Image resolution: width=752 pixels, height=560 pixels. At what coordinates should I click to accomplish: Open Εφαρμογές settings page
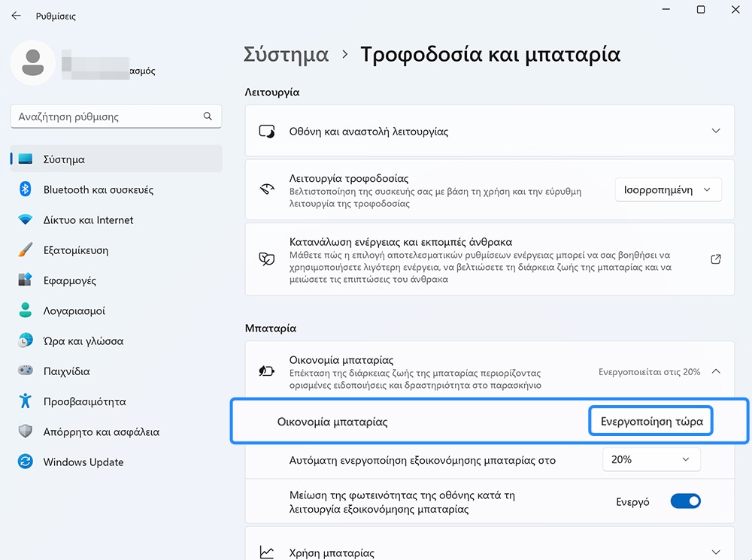[x=116, y=280]
